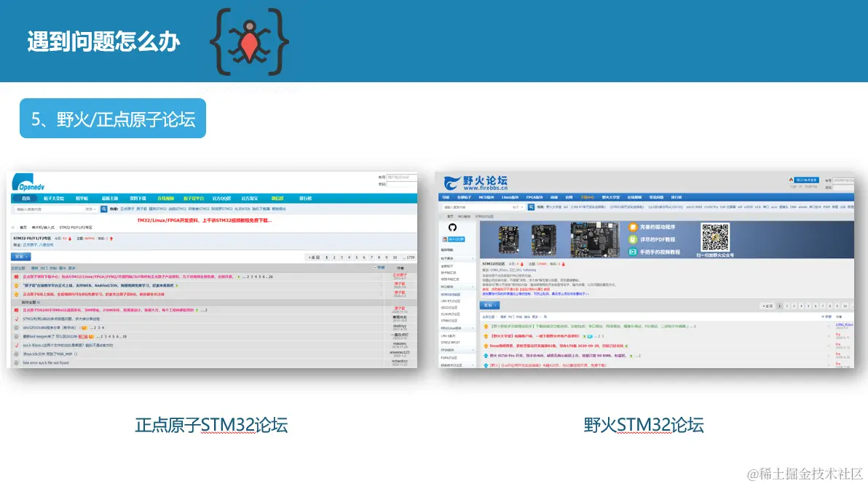Click the QQ penguin login icon in 野火 header

(x=791, y=180)
